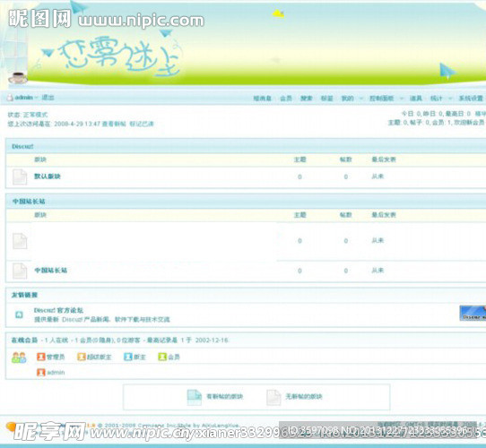Click the page icon of the untitled forum row
The height and width of the screenshot is (448, 486).
click(x=20, y=241)
